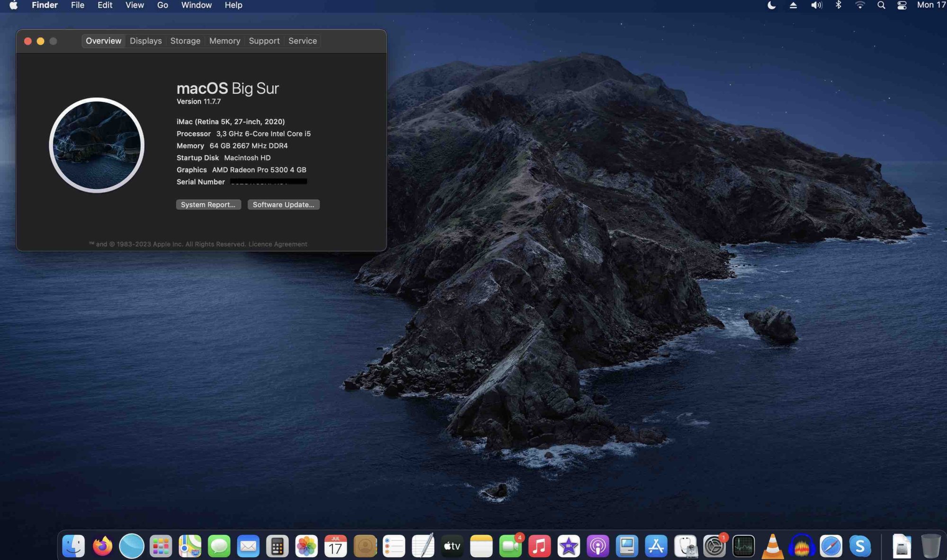Select the Memory tab
The image size is (947, 560).
coord(224,41)
